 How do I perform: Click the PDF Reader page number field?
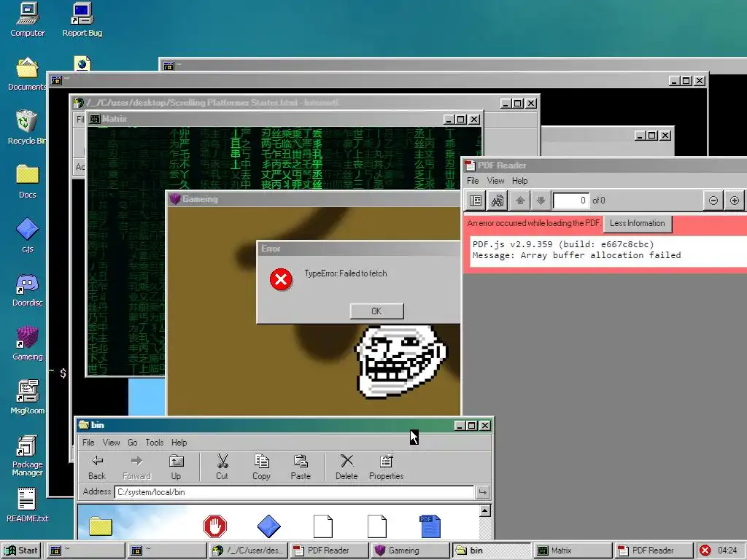point(570,201)
